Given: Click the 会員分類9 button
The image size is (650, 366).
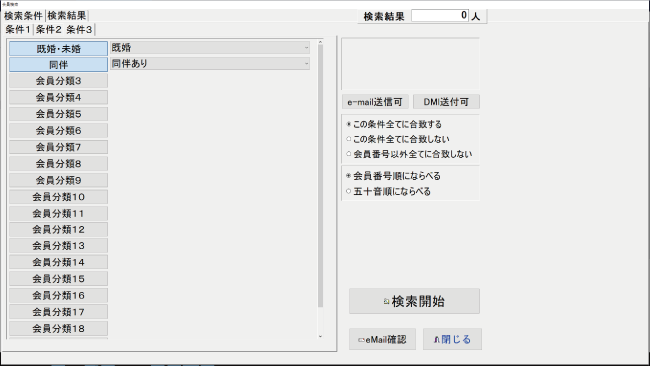Looking at the screenshot, I should tap(58, 180).
